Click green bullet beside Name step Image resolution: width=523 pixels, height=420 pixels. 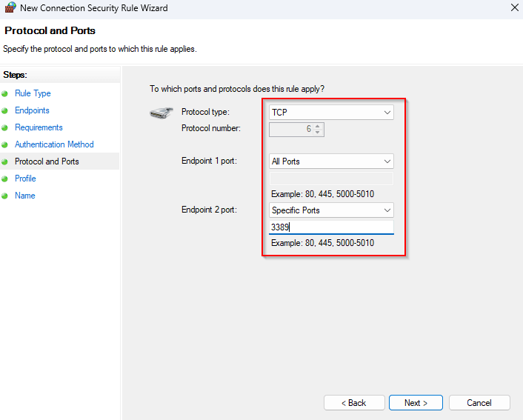pos(5,196)
